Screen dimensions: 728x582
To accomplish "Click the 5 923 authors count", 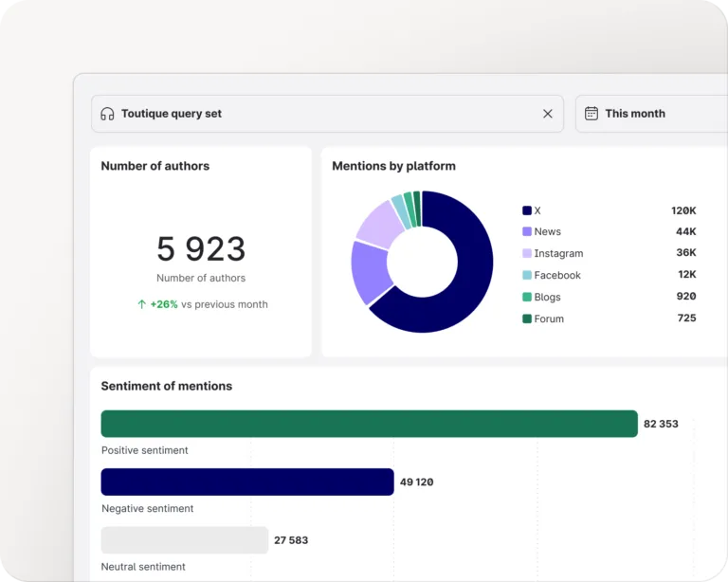I will tap(201, 248).
